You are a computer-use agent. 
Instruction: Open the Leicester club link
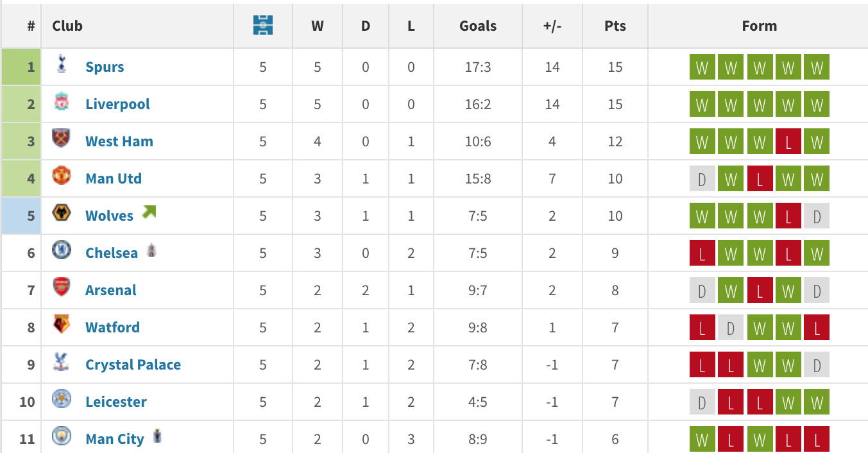[116, 402]
